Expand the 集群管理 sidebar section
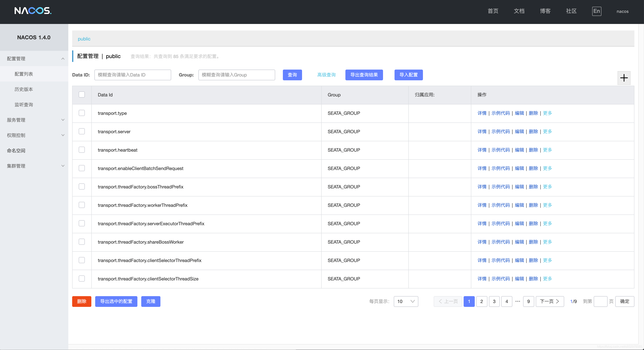The width and height of the screenshot is (644, 350). coord(34,166)
